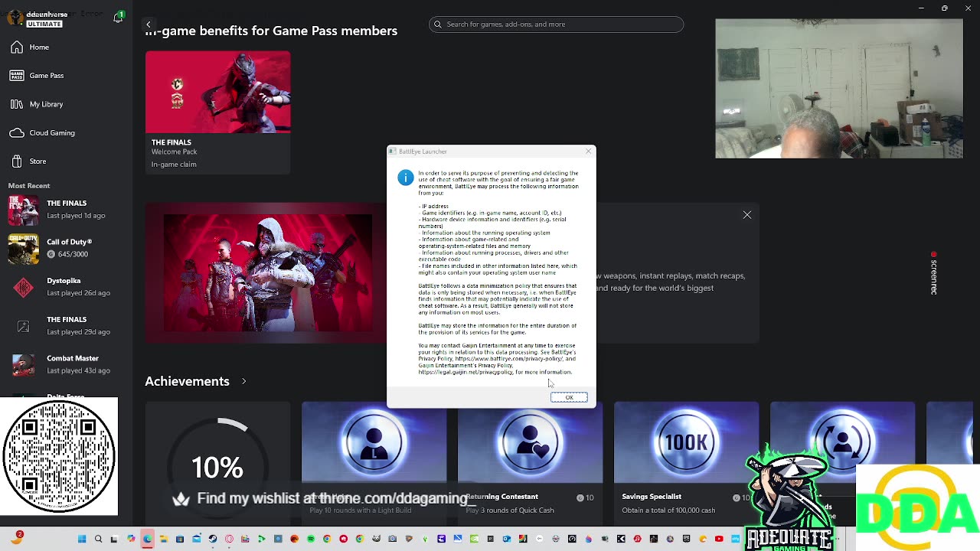Go back using the back arrow

149,24
